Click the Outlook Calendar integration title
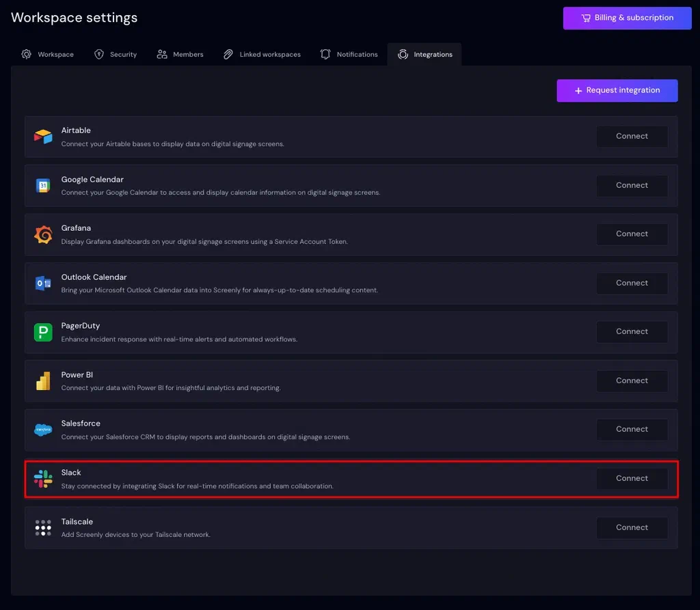The height and width of the screenshot is (610, 700). 94,277
